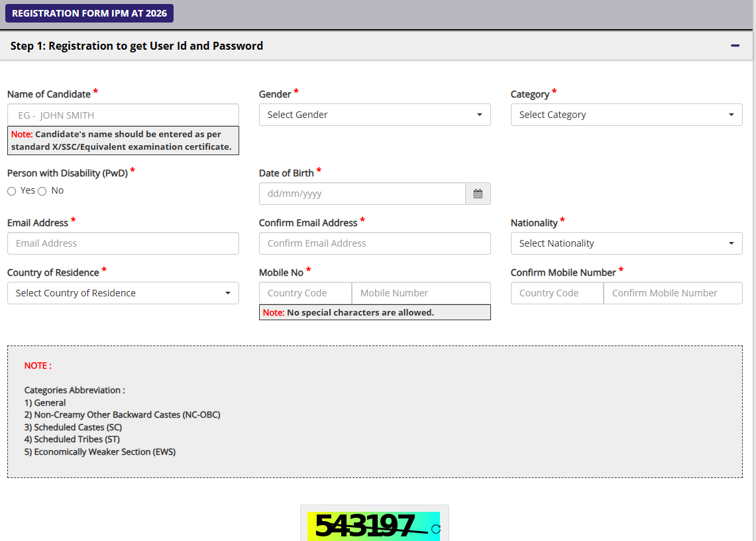
Task: Click the Confirm Mobile Country Code field
Action: (557, 293)
